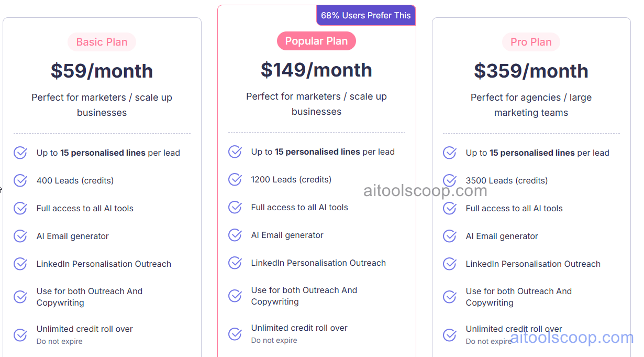The height and width of the screenshot is (357, 644).
Task: Toggle checkmark next to Pro Plan "Up to 15 personalised lines"
Action: [449, 153]
